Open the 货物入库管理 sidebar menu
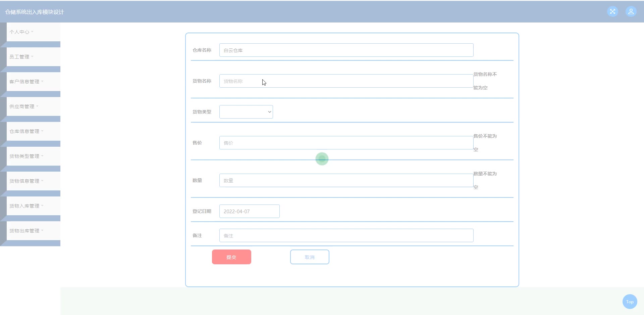The image size is (644, 315). pyautogui.click(x=33, y=206)
